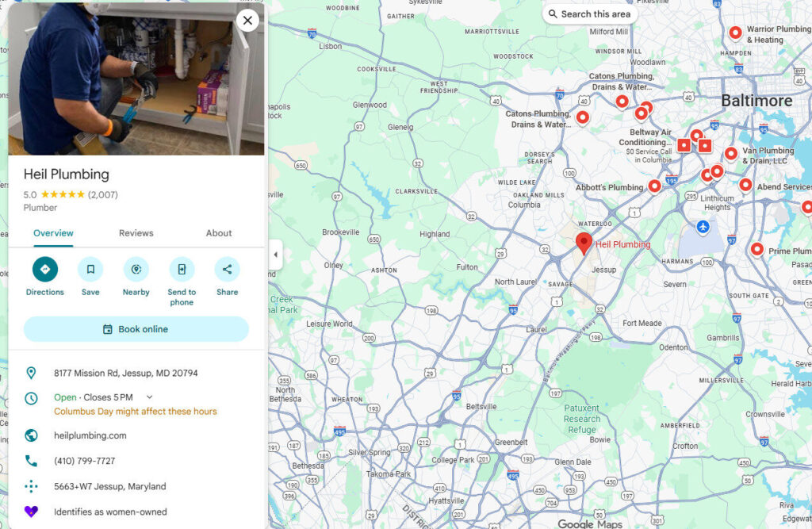Screen dimensions: 812x529
Task: Select the airport icon on the map
Action: (x=703, y=226)
